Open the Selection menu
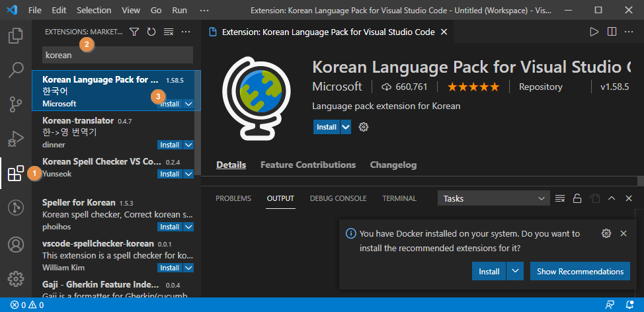The height and width of the screenshot is (312, 644). click(94, 11)
